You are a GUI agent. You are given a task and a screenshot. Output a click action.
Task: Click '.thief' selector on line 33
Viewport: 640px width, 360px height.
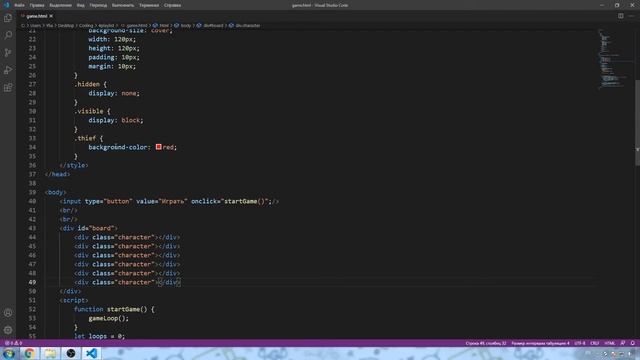(85, 138)
